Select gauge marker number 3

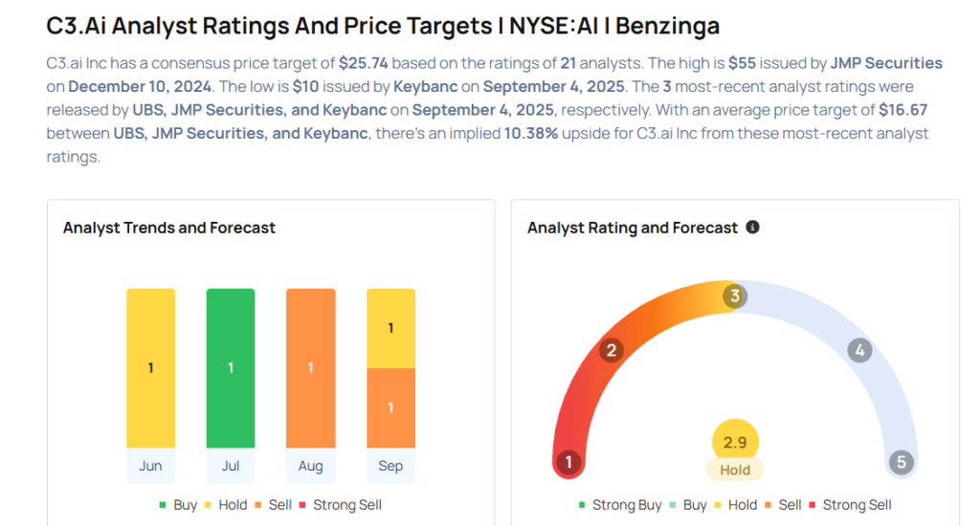click(735, 296)
